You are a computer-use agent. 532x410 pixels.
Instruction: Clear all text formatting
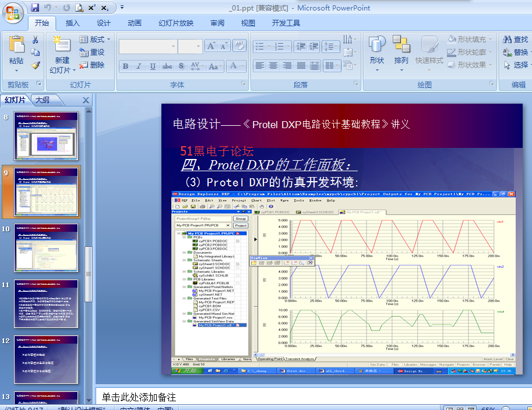click(239, 46)
